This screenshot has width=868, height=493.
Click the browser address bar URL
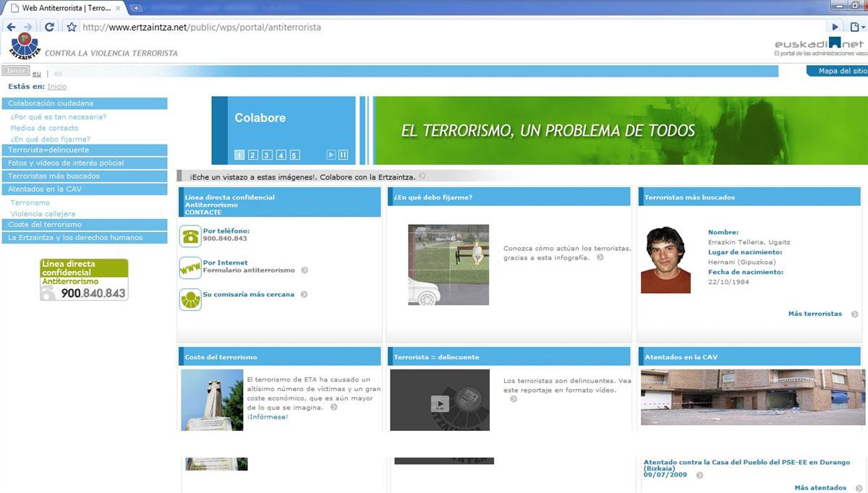[x=203, y=27]
